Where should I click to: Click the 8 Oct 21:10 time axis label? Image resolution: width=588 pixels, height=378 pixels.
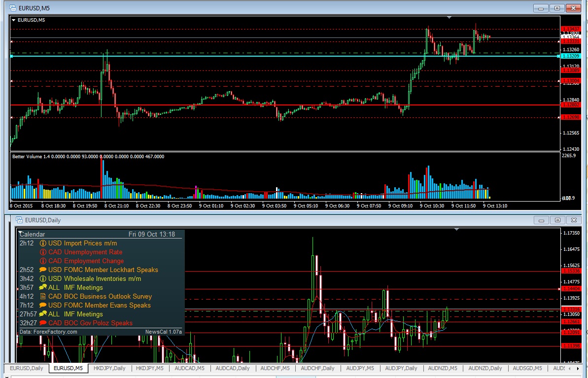click(116, 206)
